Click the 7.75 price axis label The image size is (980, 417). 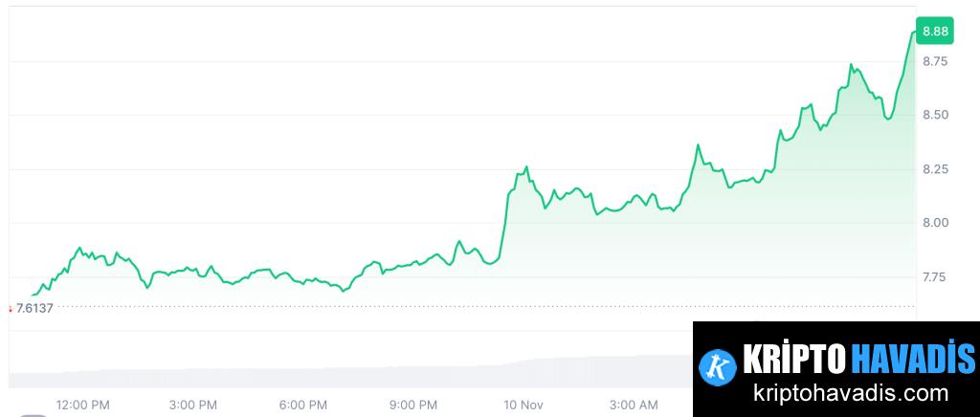[x=935, y=277]
